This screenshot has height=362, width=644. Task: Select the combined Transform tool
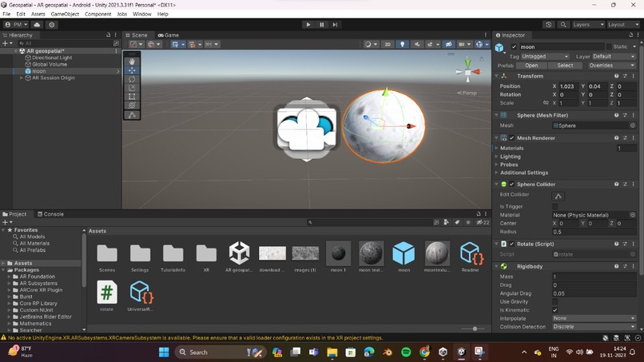click(132, 105)
